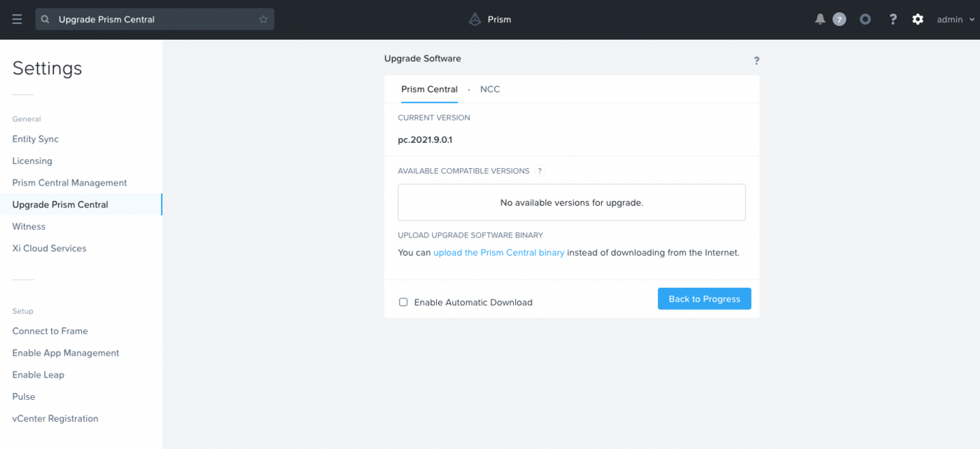Click the search magnifier icon
Screen dimensions: 980x449
tap(45, 20)
